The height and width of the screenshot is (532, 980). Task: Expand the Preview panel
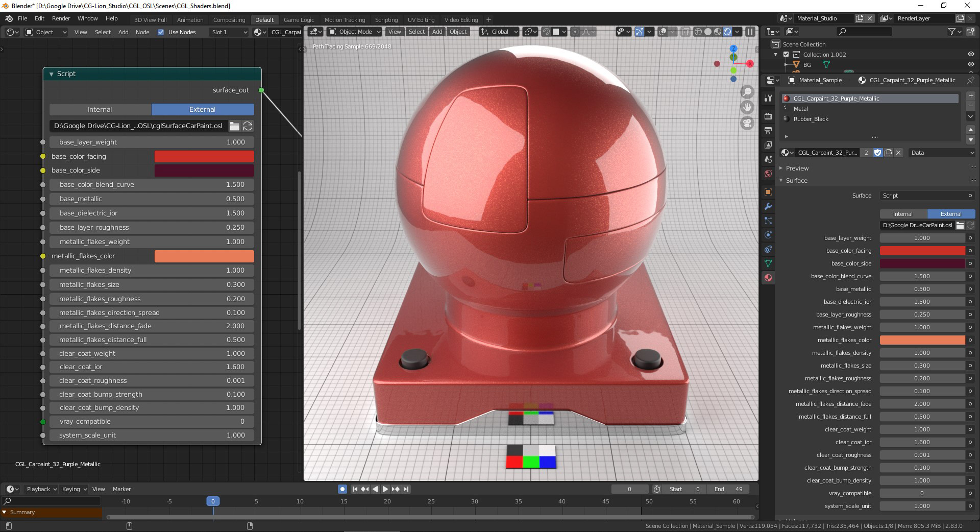pos(797,168)
